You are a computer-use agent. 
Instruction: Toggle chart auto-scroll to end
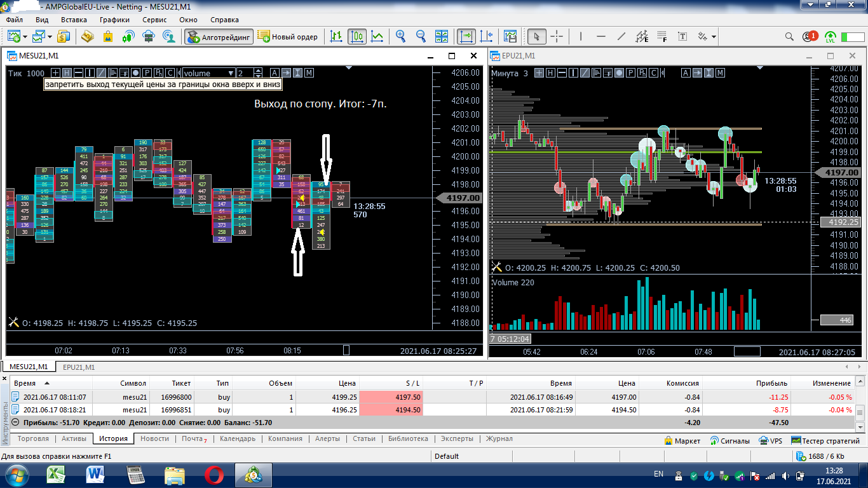[466, 36]
